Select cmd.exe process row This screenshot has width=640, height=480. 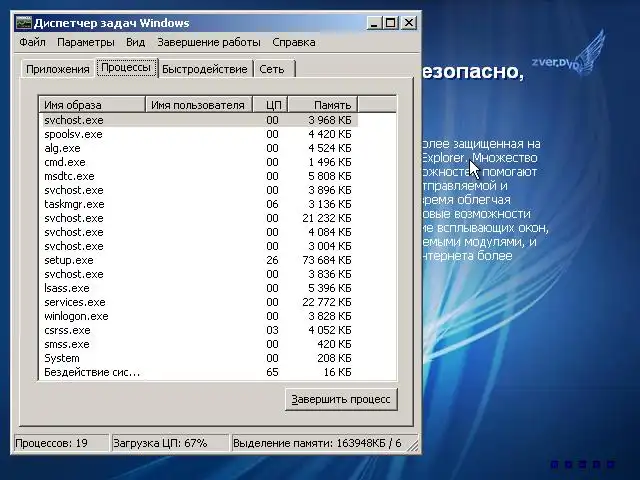tap(200, 162)
